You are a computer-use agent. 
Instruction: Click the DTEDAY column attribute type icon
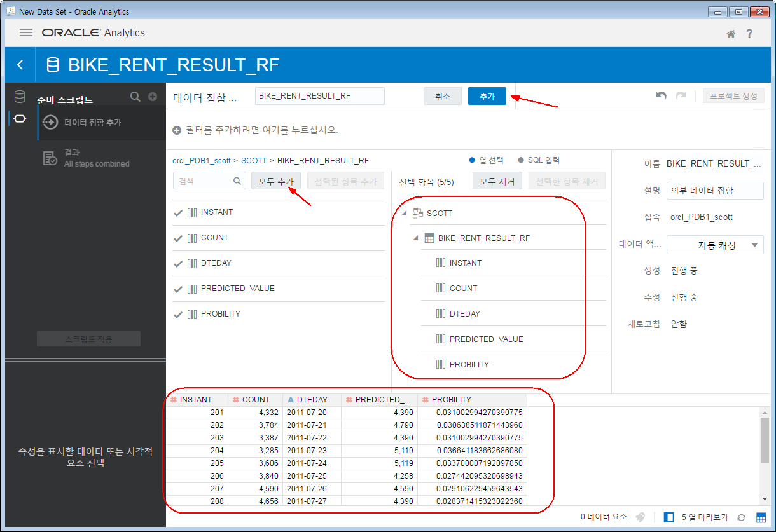[x=291, y=400]
